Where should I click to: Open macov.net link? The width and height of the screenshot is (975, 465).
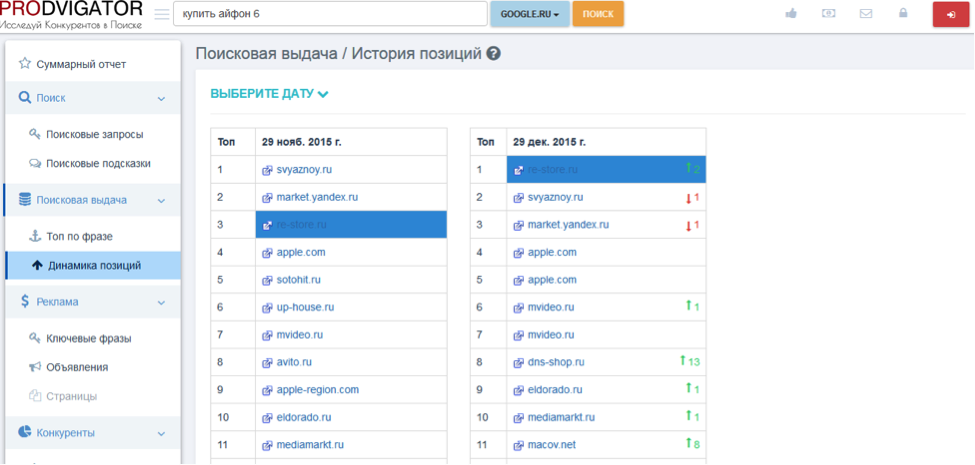pos(554,445)
